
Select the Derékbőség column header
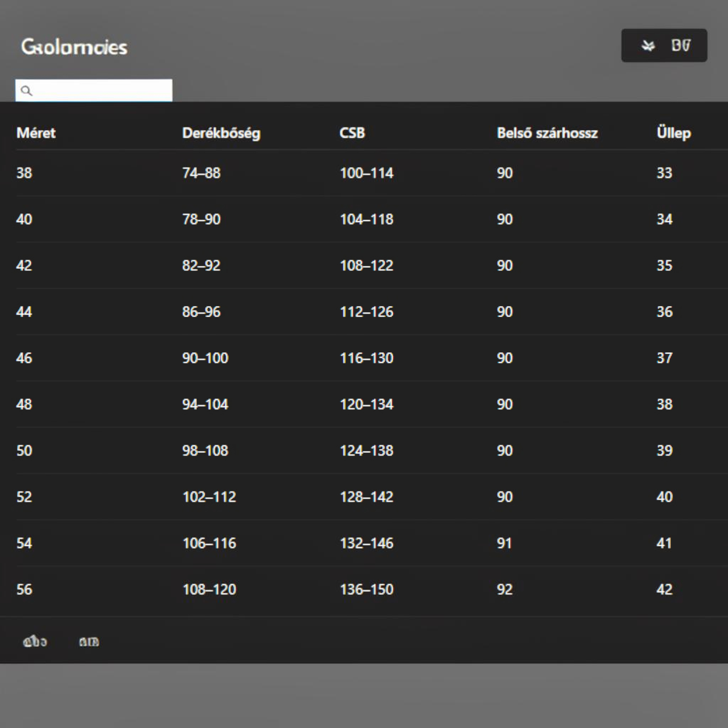[x=221, y=133]
